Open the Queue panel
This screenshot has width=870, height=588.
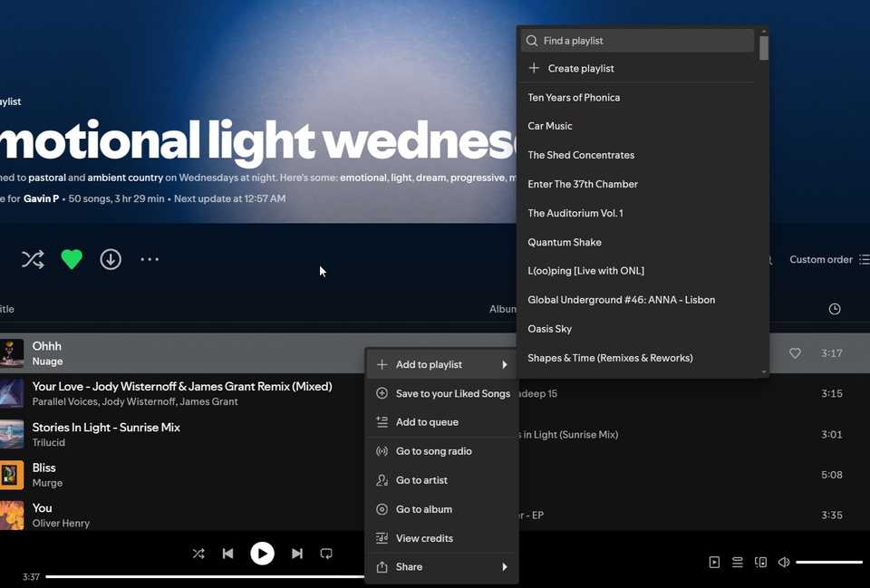[x=738, y=562]
